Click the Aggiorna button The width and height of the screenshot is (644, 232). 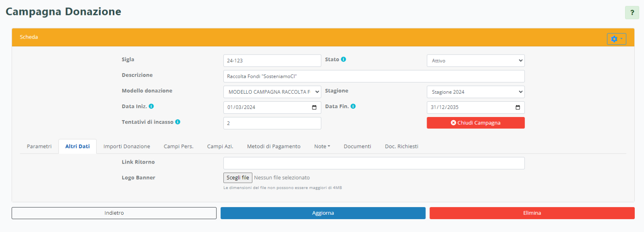pos(323,213)
